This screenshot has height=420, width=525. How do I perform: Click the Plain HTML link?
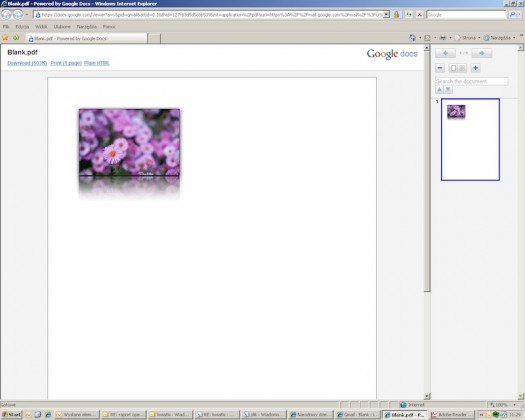pos(97,63)
